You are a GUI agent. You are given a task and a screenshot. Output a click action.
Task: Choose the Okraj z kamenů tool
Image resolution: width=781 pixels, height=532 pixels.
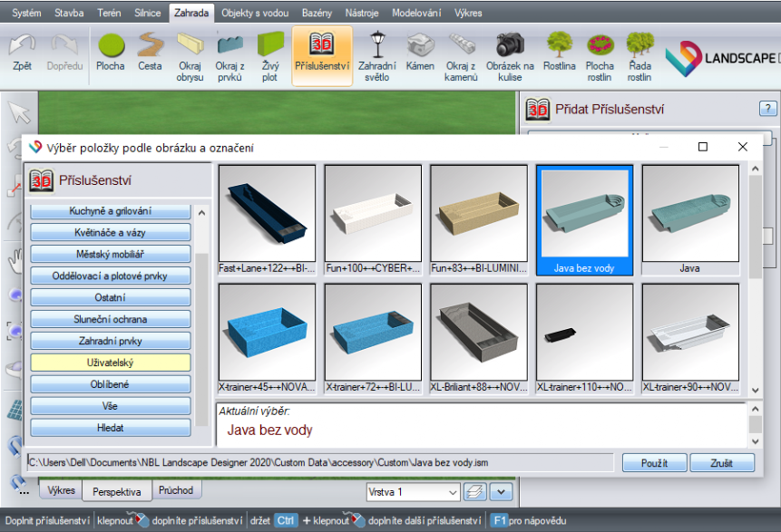point(461,57)
